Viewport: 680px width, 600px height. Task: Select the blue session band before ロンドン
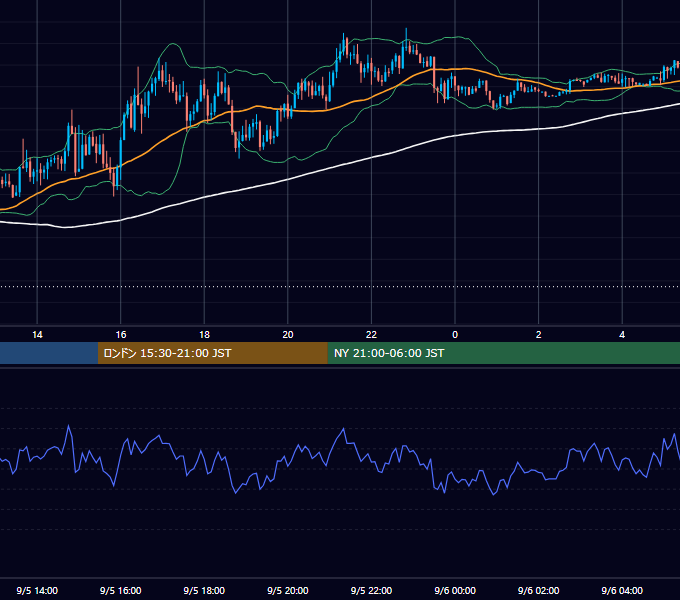[49, 353]
